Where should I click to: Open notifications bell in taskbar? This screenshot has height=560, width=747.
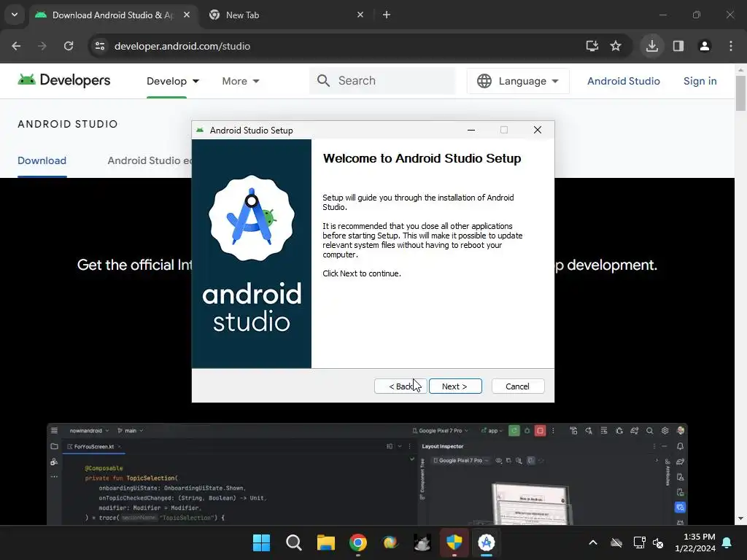click(x=727, y=542)
